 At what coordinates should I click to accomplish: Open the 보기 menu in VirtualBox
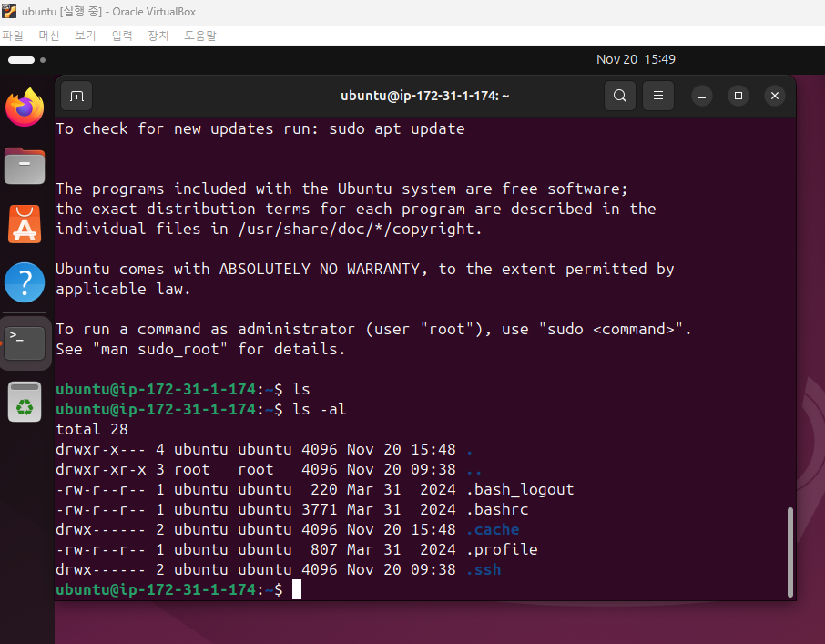click(86, 36)
